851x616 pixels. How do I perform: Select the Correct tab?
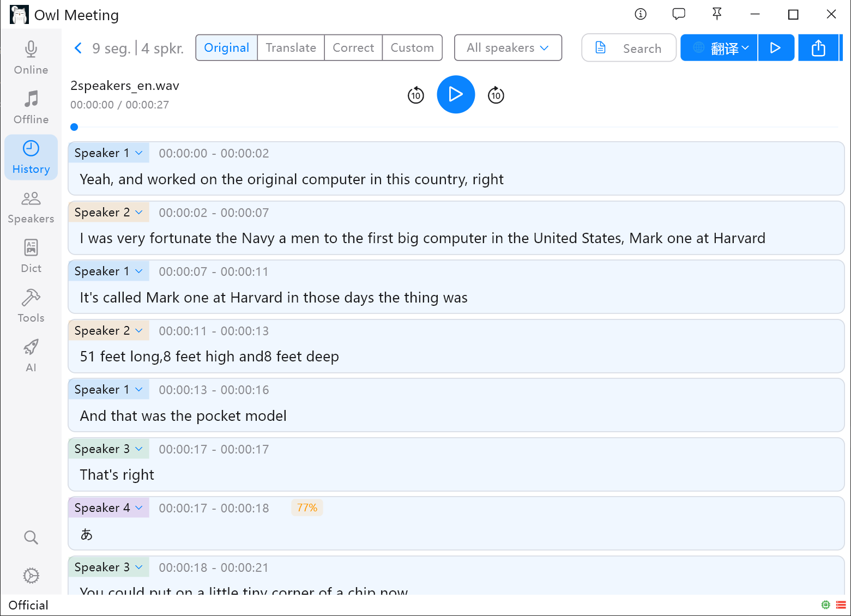tap(353, 47)
